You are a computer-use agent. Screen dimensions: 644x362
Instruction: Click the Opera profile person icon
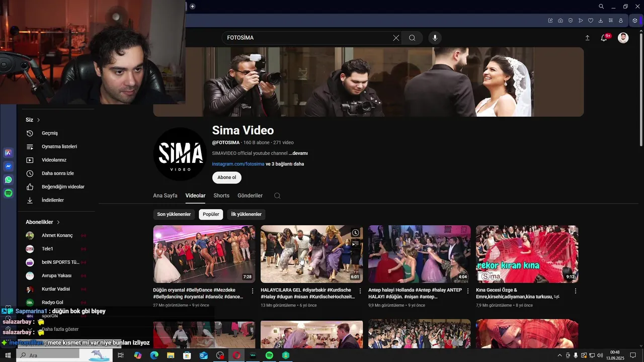tap(621, 21)
